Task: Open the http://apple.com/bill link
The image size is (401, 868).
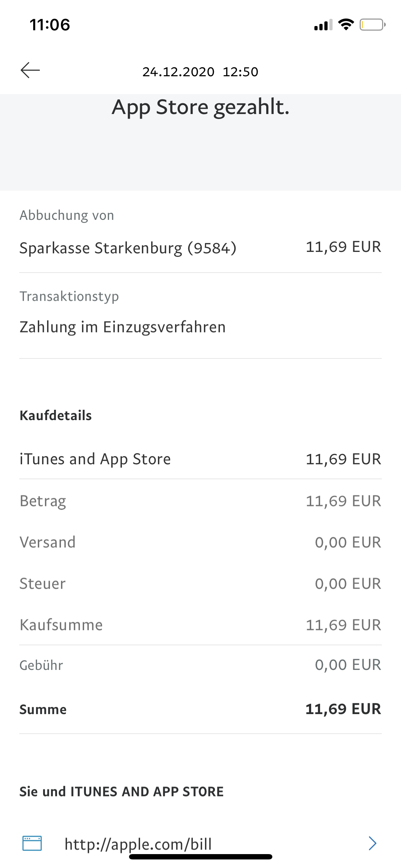Action: (x=138, y=844)
